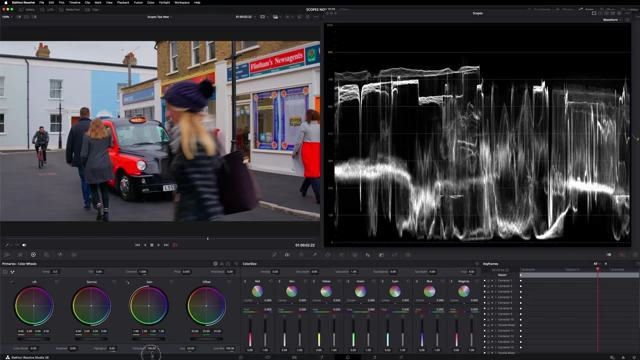Open the Workspace menu
This screenshot has width=640, height=360.
[182, 2]
